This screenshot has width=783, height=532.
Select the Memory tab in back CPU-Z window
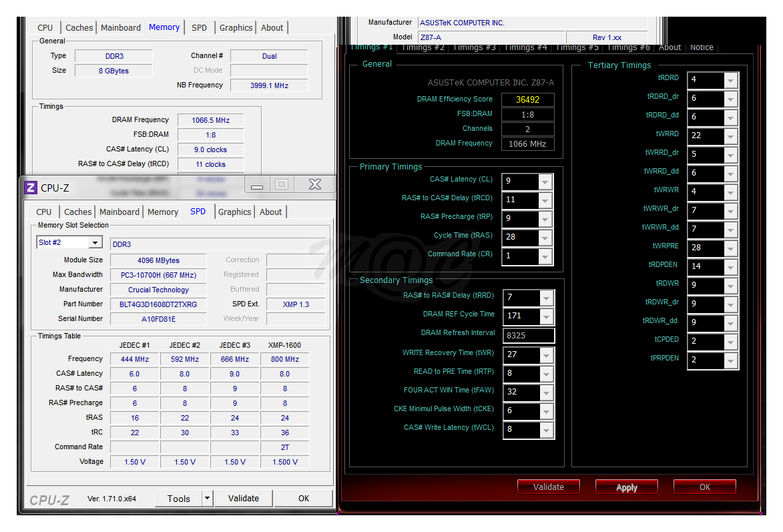164,27
